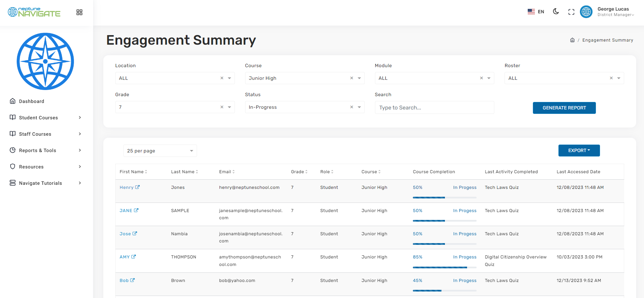Open the Module dropdown arrow
The image size is (644, 298).
click(489, 78)
